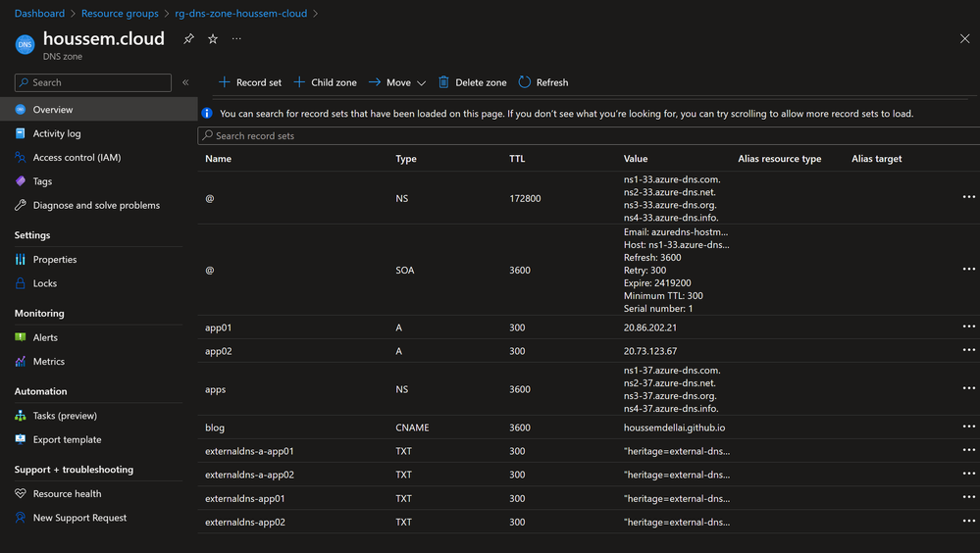
Task: Open Diagnose and solve problems
Action: 95,205
